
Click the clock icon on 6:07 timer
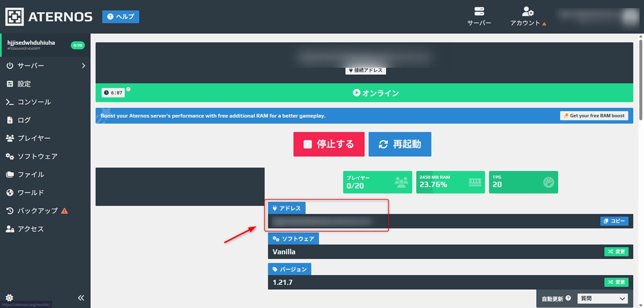pos(106,93)
